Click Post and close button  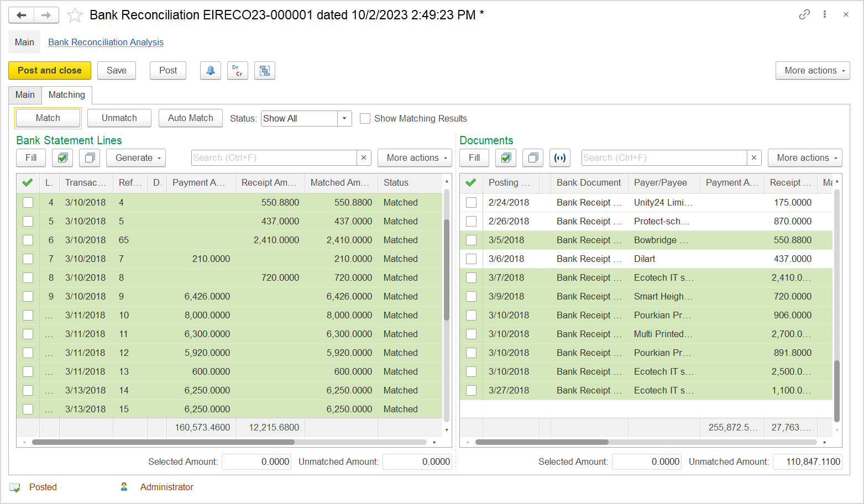pos(50,71)
